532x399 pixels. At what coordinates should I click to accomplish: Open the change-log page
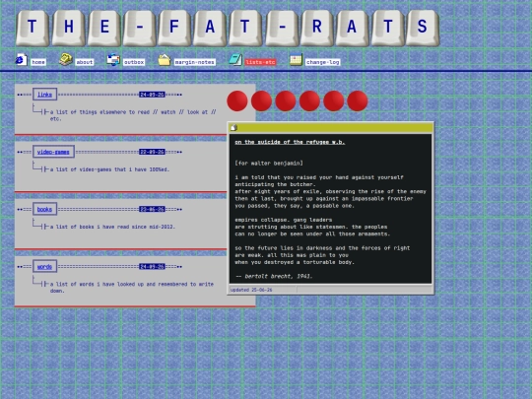tap(322, 62)
